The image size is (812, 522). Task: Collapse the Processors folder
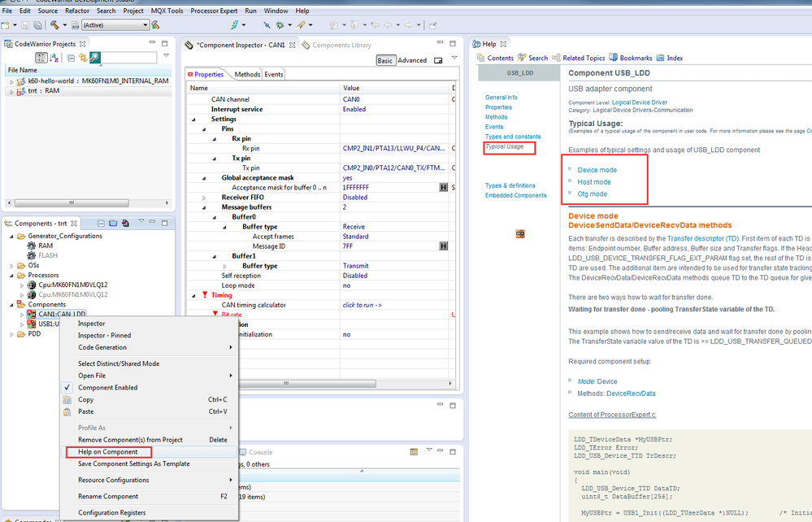[11, 276]
